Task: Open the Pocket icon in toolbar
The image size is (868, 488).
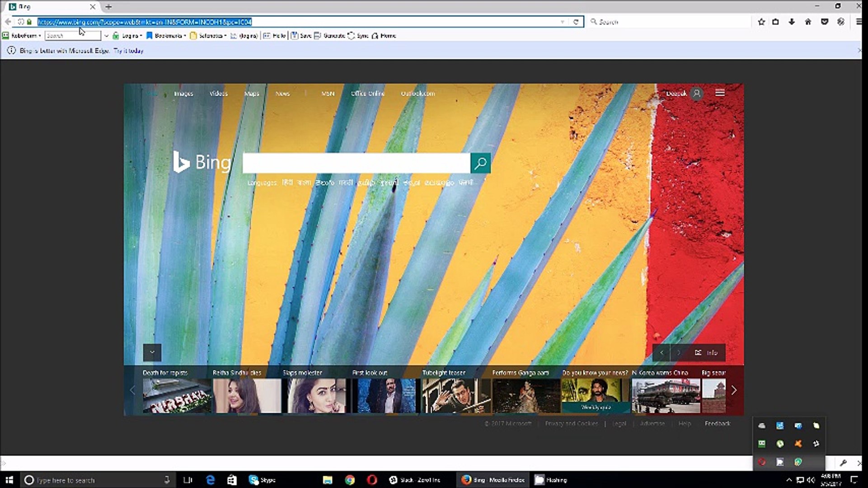Action: coord(824,22)
